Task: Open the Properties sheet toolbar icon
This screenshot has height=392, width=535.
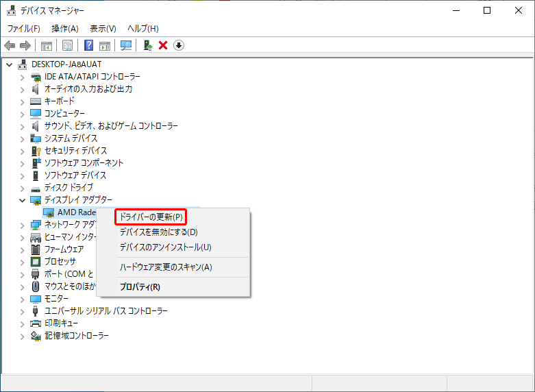Action: (67, 45)
